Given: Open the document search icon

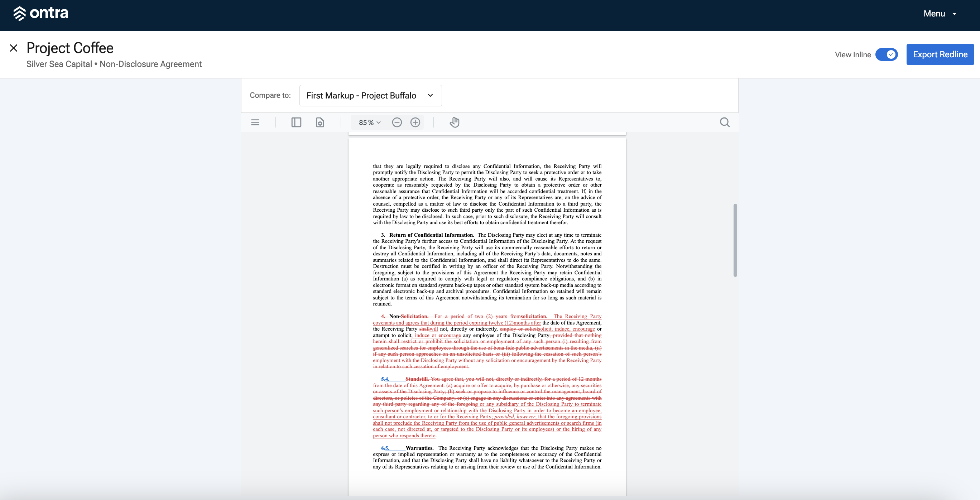Looking at the screenshot, I should (725, 122).
